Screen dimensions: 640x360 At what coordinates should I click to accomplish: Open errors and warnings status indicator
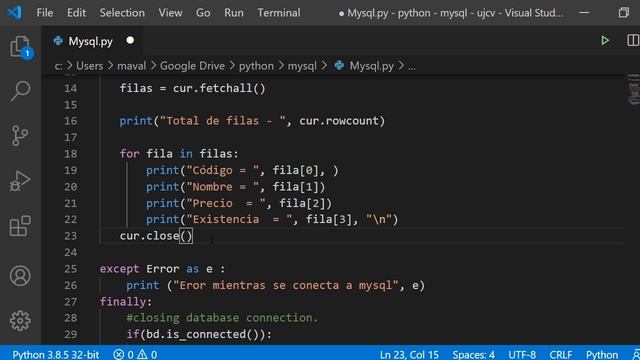coord(135,354)
